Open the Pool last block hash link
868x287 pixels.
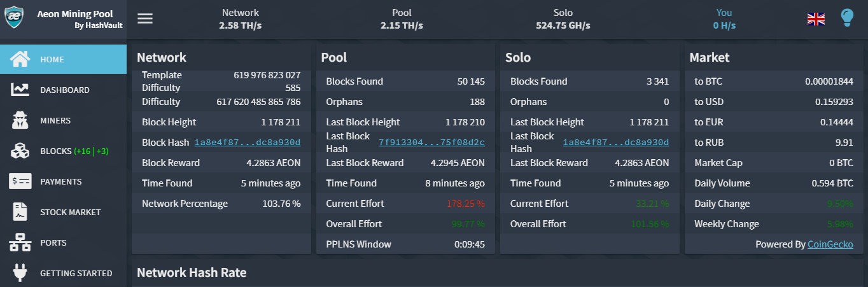pos(431,143)
